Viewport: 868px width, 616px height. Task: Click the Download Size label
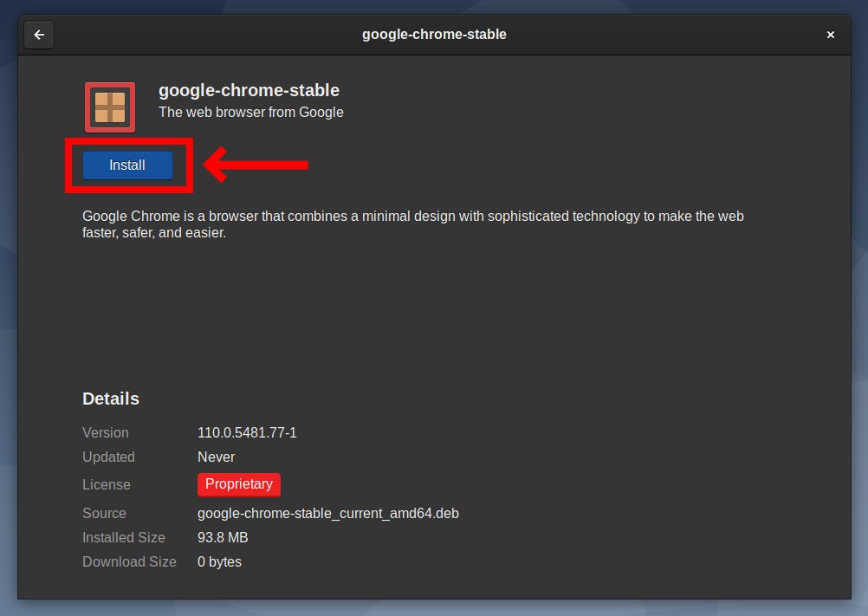click(129, 561)
